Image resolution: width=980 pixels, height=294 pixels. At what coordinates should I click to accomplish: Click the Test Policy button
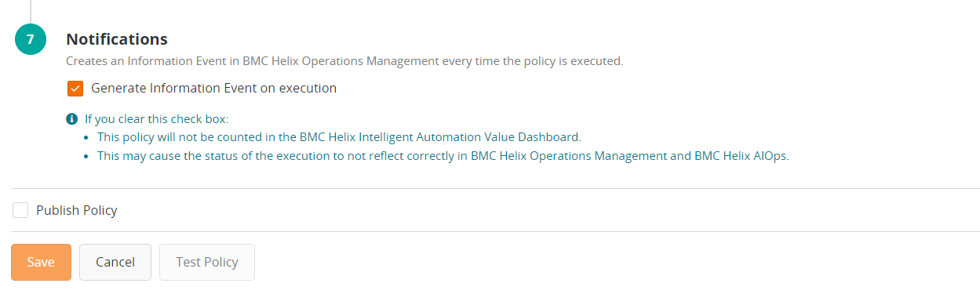point(207,262)
